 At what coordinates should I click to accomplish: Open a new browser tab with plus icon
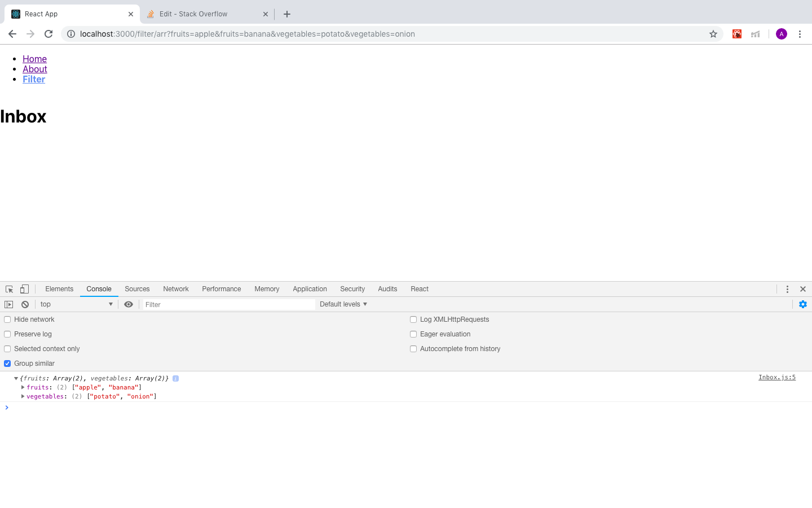click(287, 14)
